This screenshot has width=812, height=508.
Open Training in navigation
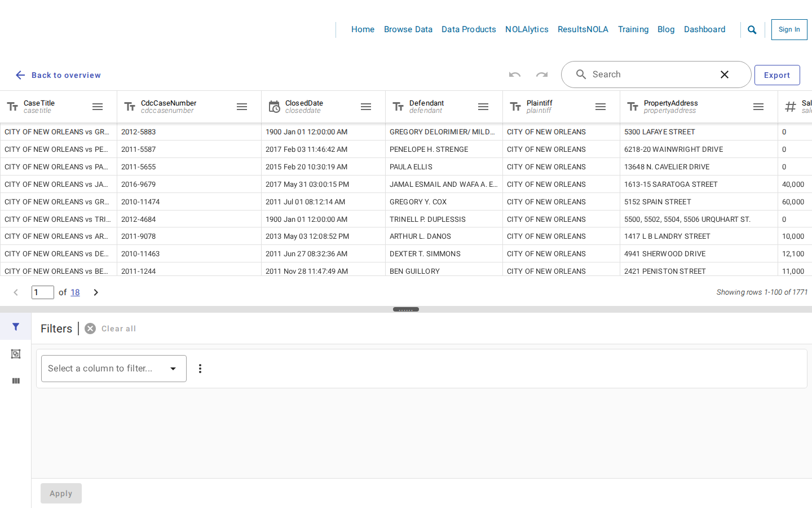(x=633, y=29)
